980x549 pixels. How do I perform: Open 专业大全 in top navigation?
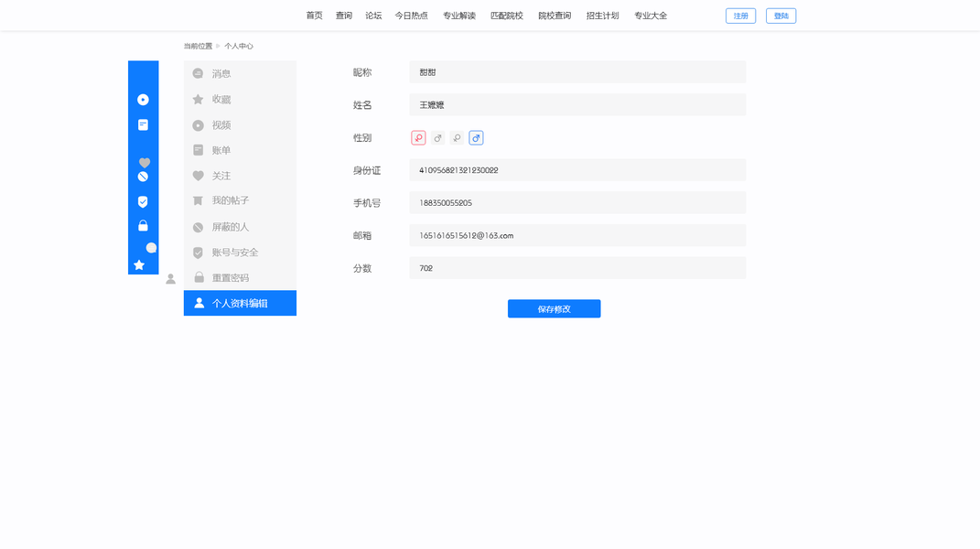651,16
